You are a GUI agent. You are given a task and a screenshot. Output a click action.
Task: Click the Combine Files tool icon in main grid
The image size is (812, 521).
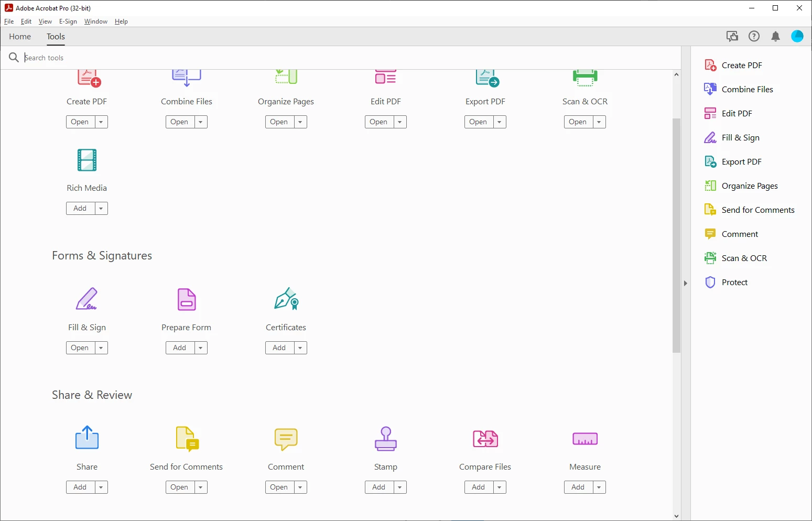point(187,78)
